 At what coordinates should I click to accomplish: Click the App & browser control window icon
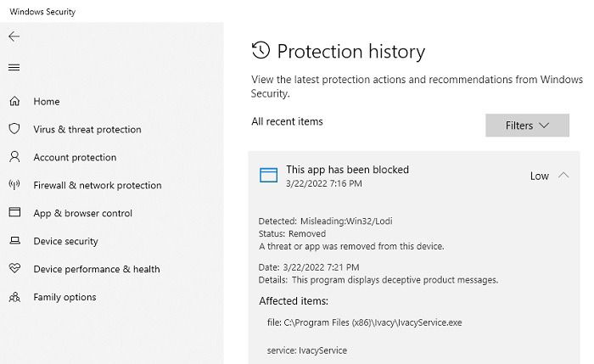tap(14, 212)
